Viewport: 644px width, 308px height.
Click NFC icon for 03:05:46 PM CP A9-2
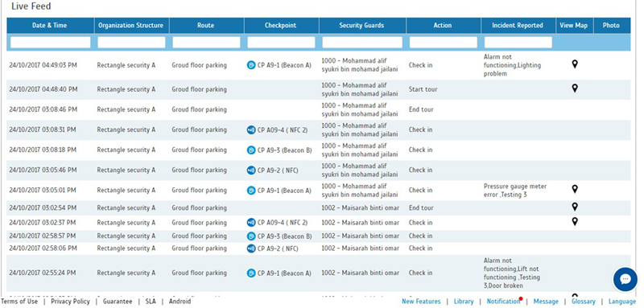coord(251,170)
